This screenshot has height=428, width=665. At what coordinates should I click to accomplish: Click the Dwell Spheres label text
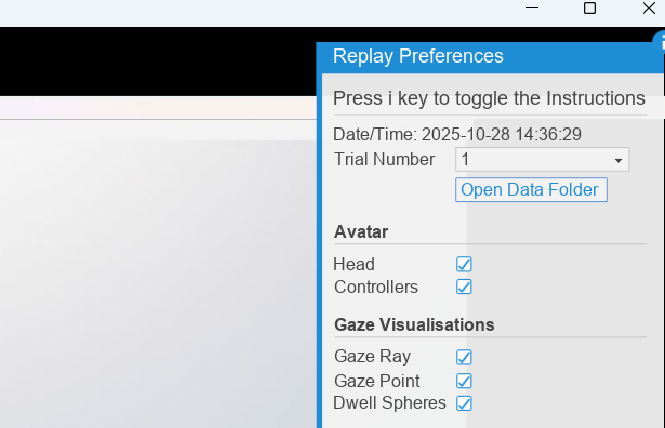tap(389, 403)
